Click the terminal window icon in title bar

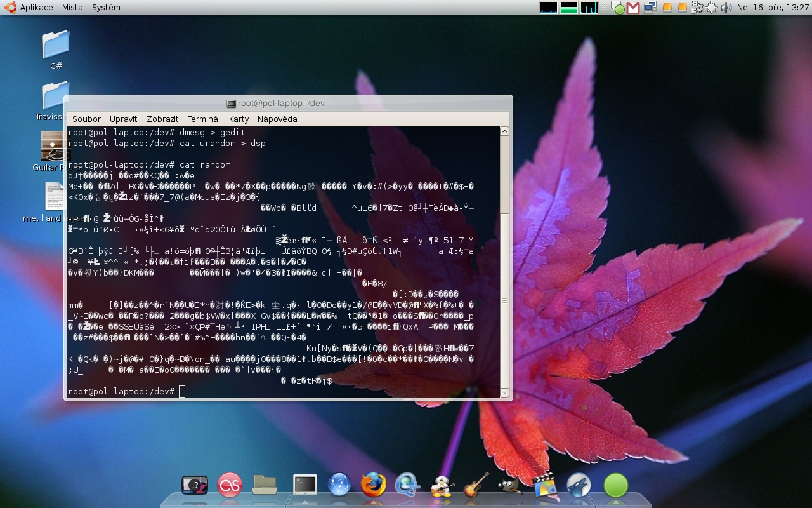point(232,104)
